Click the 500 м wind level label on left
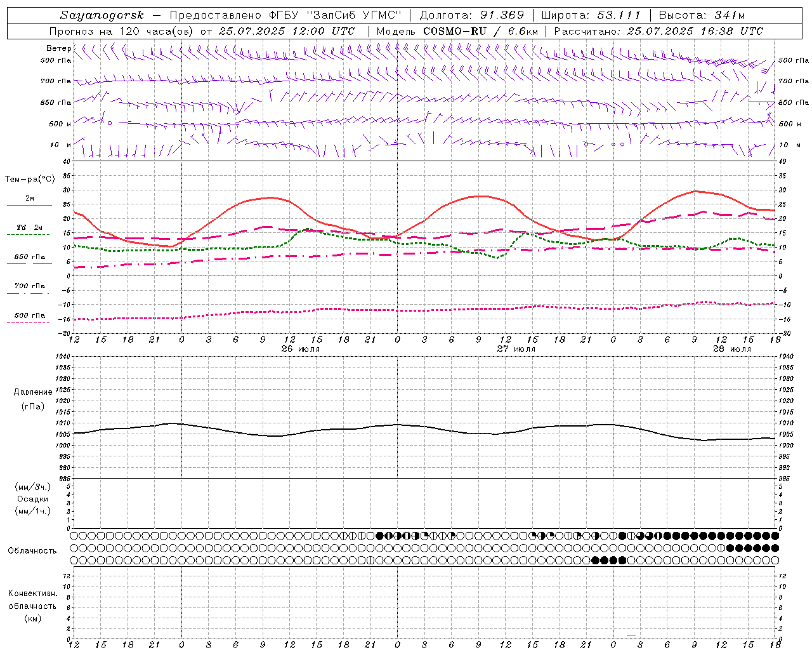This screenshot has width=812, height=650. [x=60, y=124]
